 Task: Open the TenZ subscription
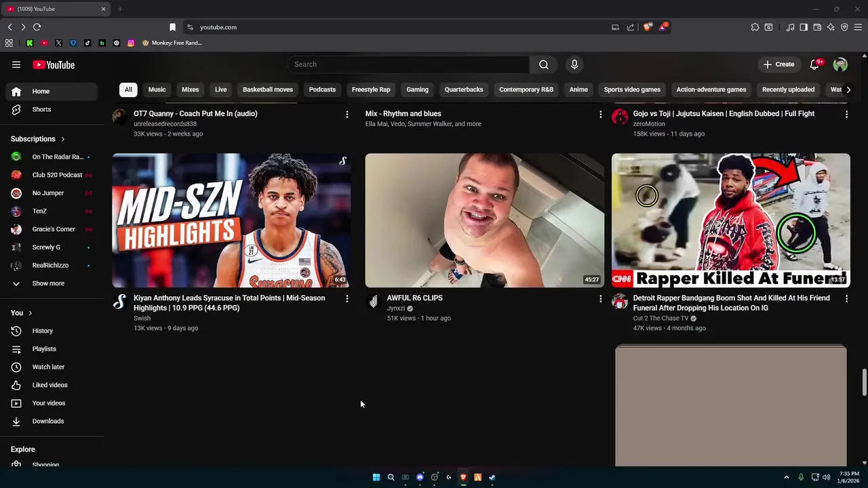click(x=52, y=211)
